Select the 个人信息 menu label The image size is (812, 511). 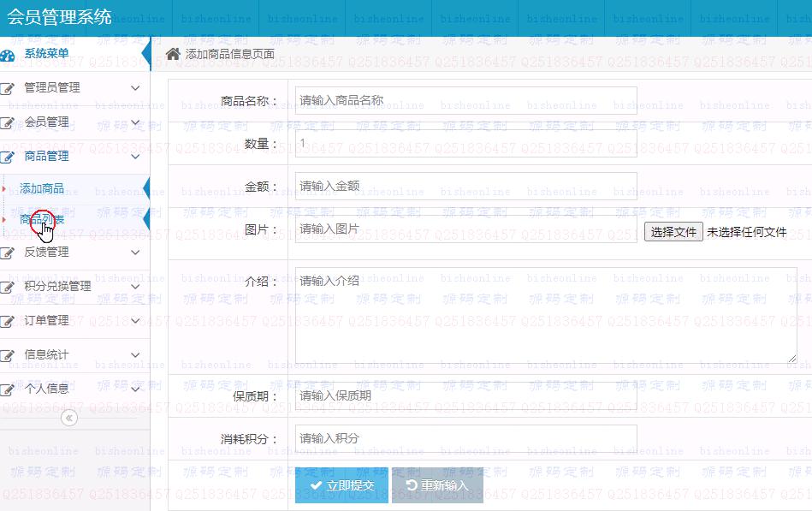46,389
